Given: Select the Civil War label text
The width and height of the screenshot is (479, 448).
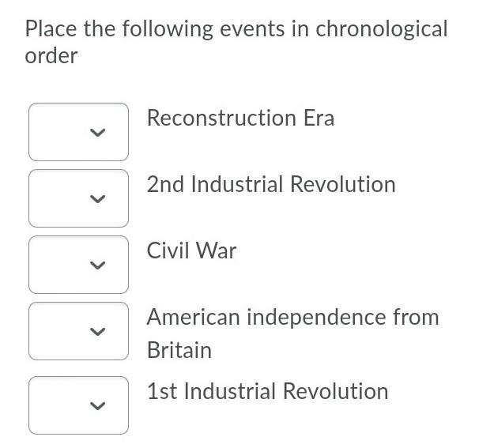Looking at the screenshot, I should (191, 251).
